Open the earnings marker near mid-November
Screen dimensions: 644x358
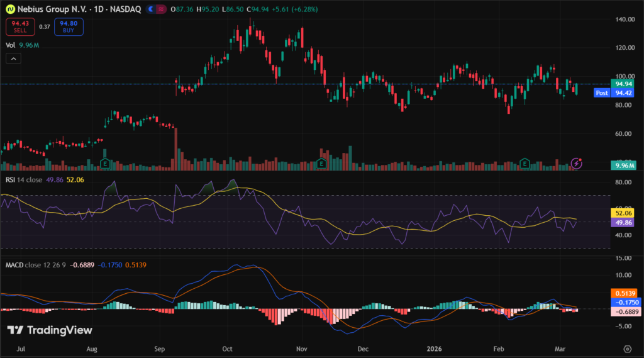pyautogui.click(x=321, y=164)
